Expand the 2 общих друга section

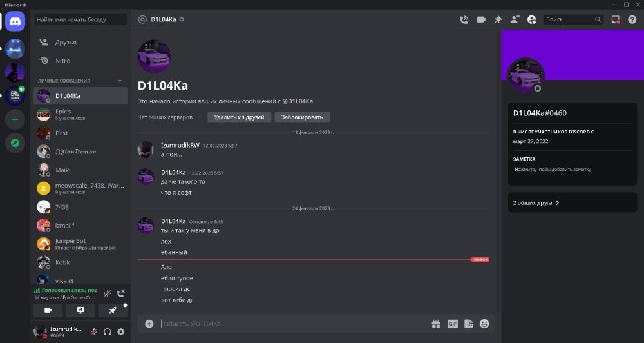573,202
